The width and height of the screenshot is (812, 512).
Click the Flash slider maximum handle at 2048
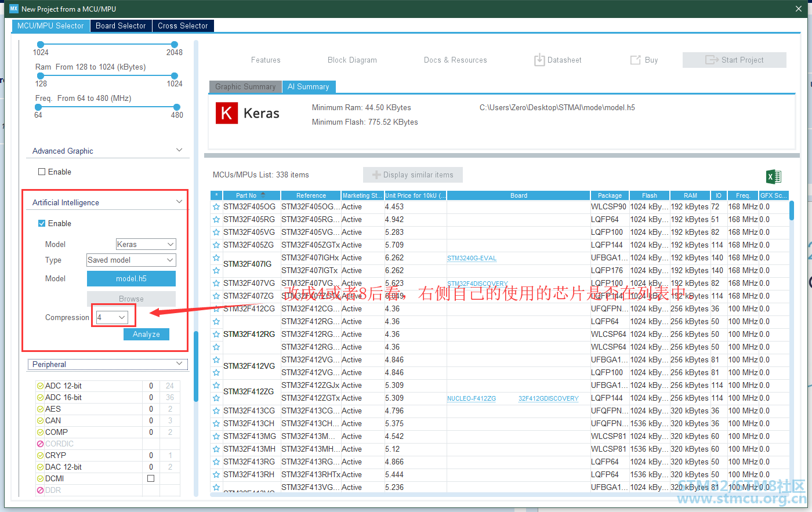click(x=175, y=45)
